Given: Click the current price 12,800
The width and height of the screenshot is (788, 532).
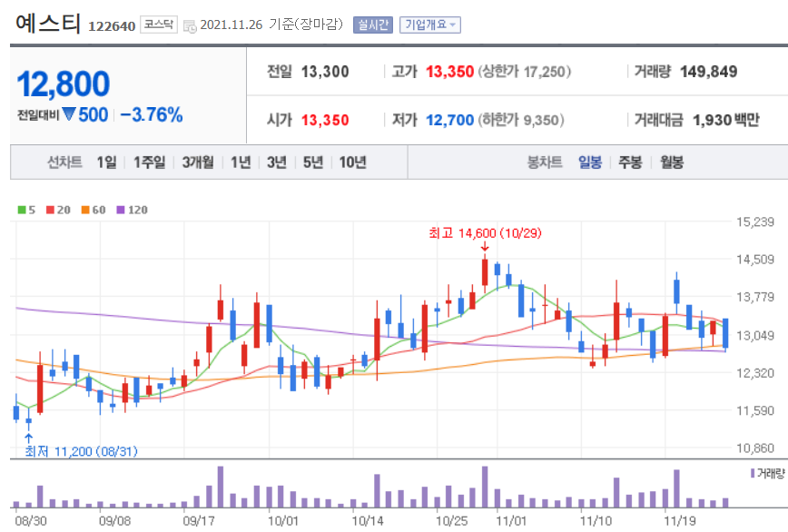Looking at the screenshot, I should [64, 84].
